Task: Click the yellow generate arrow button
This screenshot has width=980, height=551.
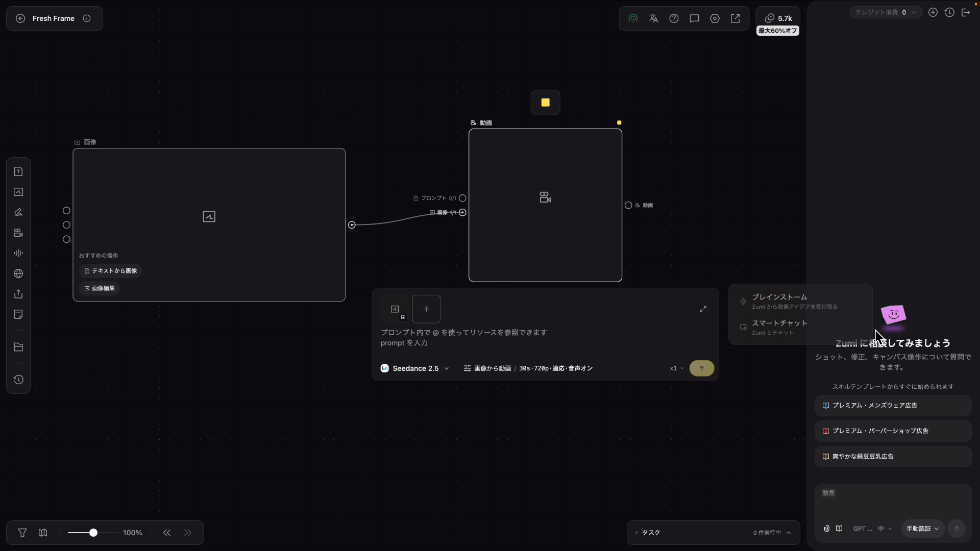Action: click(702, 368)
